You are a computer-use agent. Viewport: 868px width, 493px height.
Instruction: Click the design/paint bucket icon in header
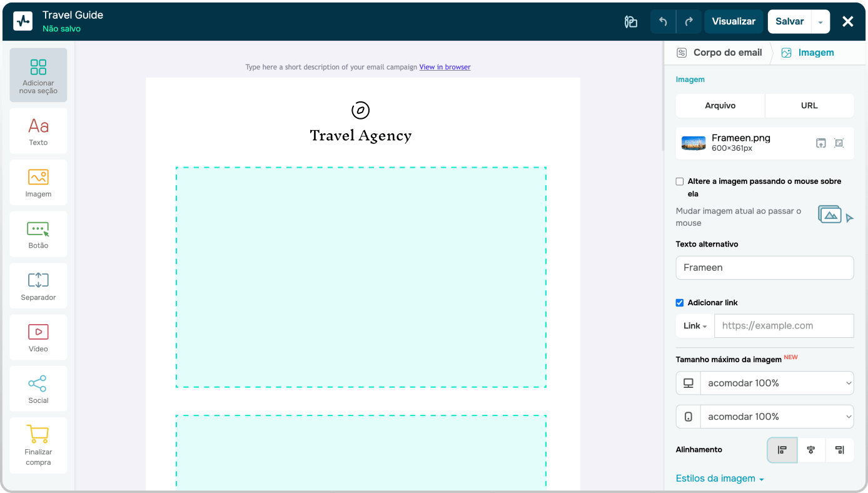631,22
